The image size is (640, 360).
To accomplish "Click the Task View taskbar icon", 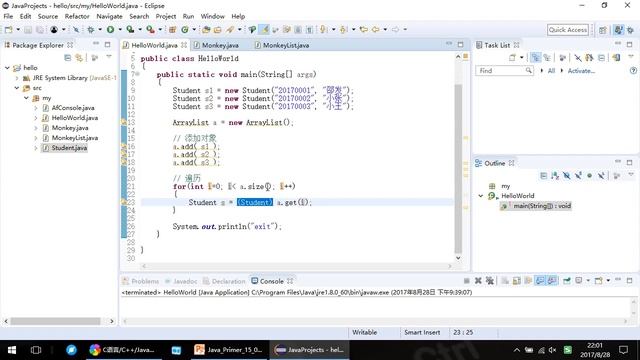I will point(36,350).
